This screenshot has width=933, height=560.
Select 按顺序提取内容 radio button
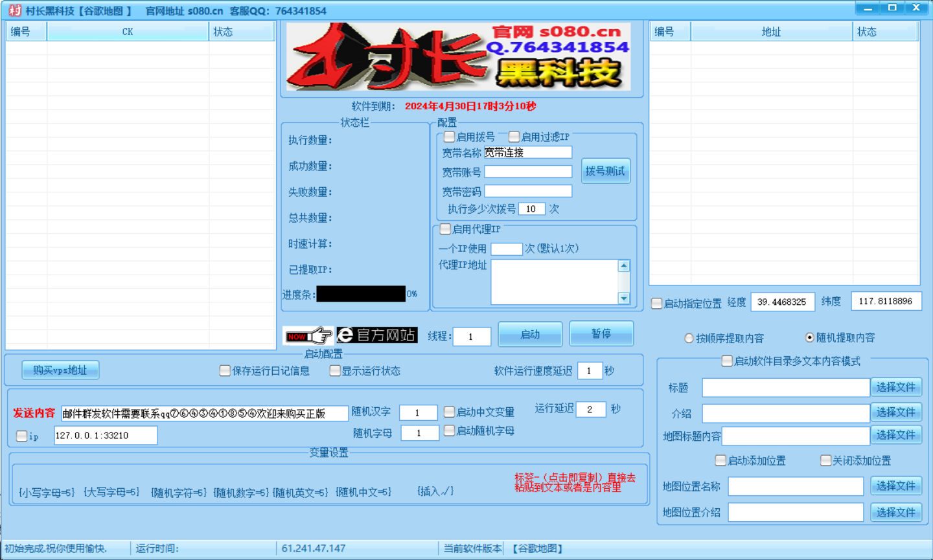689,338
